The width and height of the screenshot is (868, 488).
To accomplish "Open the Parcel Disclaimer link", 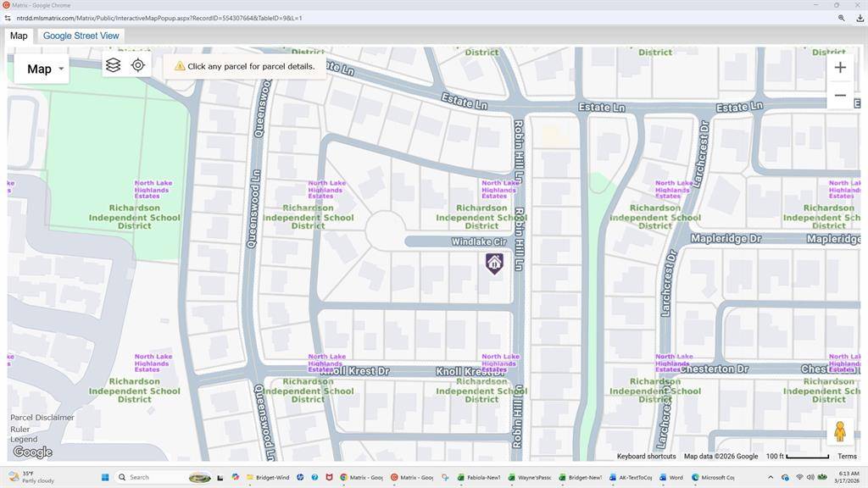I will click(x=42, y=418).
